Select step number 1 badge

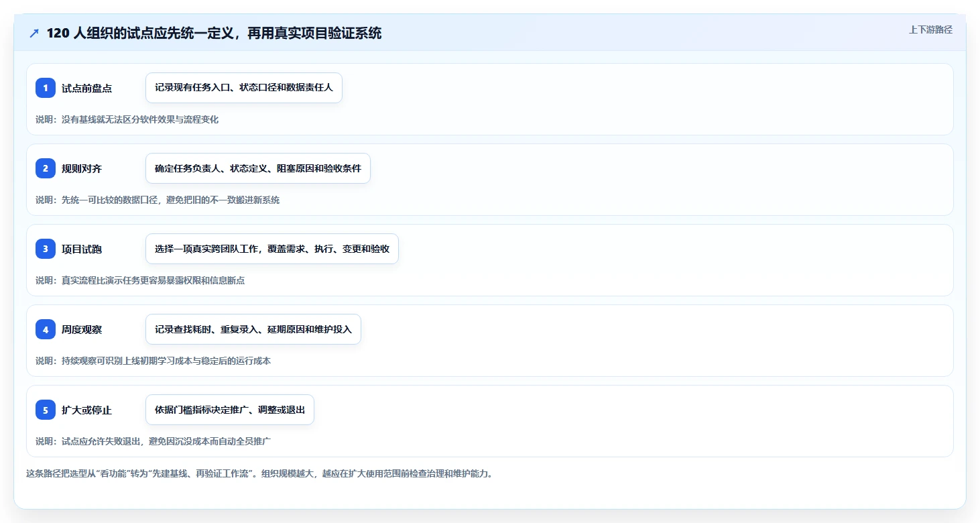tap(46, 88)
